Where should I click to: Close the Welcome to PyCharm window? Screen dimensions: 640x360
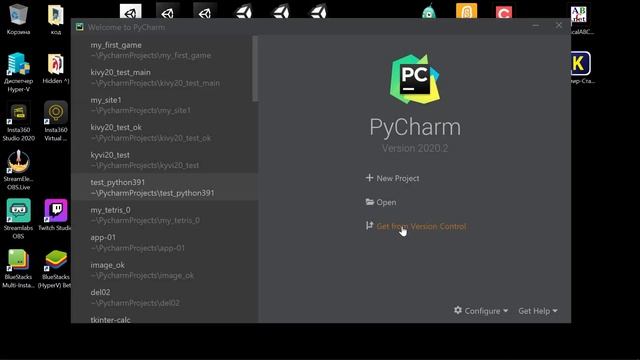pos(559,26)
